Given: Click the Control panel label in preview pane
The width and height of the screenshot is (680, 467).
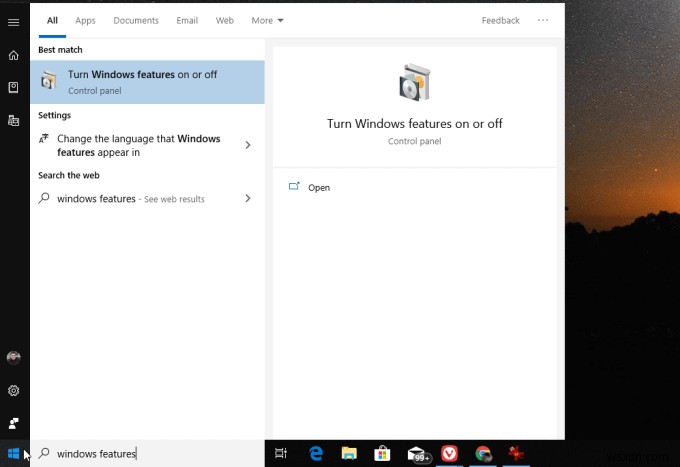Looking at the screenshot, I should pyautogui.click(x=415, y=141).
